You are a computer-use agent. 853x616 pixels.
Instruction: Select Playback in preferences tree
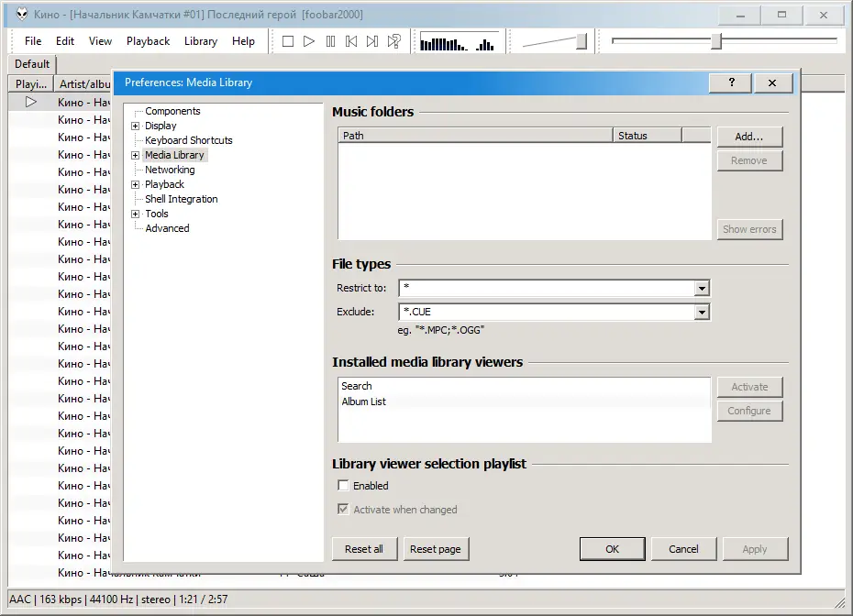(x=164, y=184)
